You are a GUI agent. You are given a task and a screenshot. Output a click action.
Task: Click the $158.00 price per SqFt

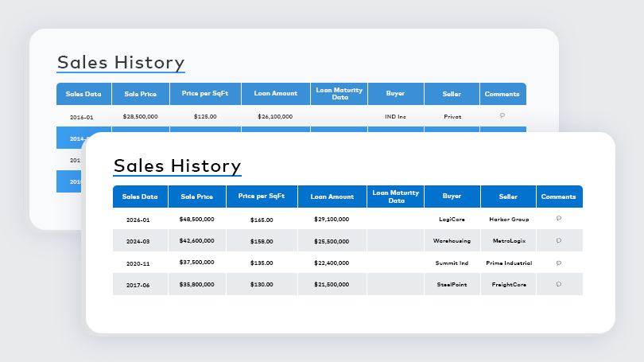tap(262, 241)
